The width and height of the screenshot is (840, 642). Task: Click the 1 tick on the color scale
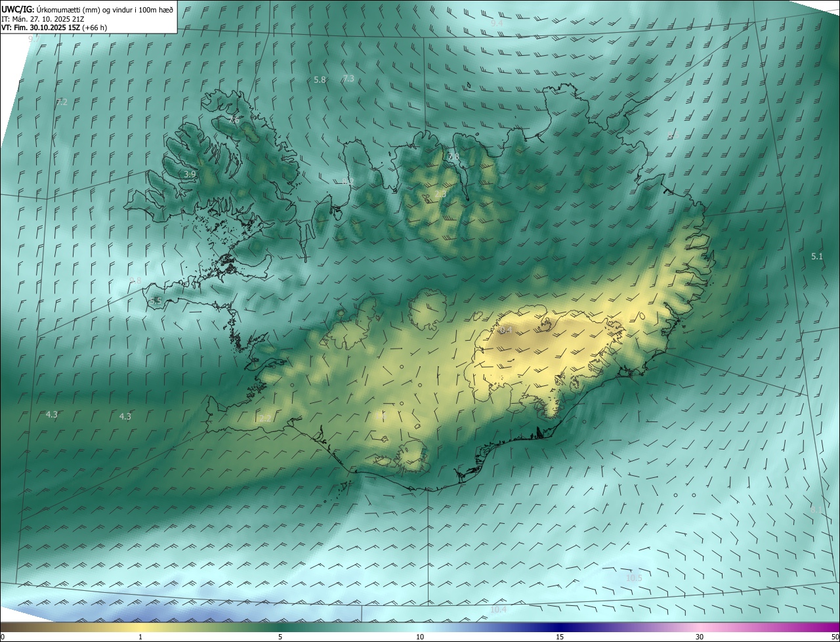[x=140, y=637]
